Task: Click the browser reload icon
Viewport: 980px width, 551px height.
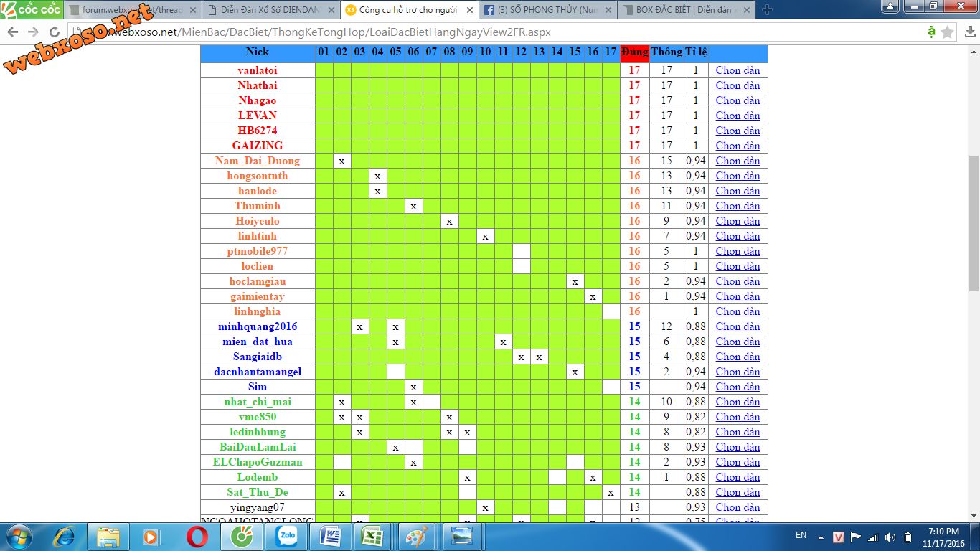Action: [55, 32]
